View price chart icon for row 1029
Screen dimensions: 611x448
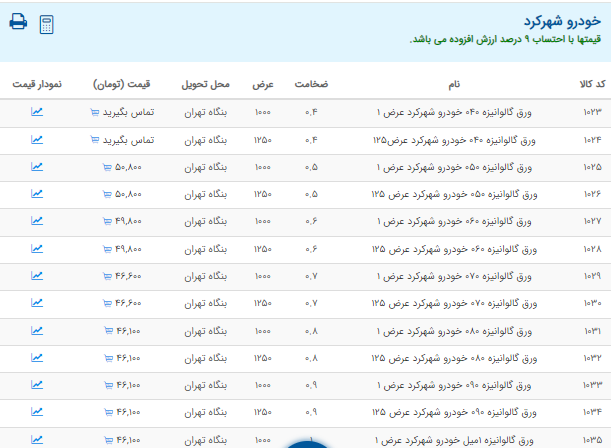click(x=37, y=275)
